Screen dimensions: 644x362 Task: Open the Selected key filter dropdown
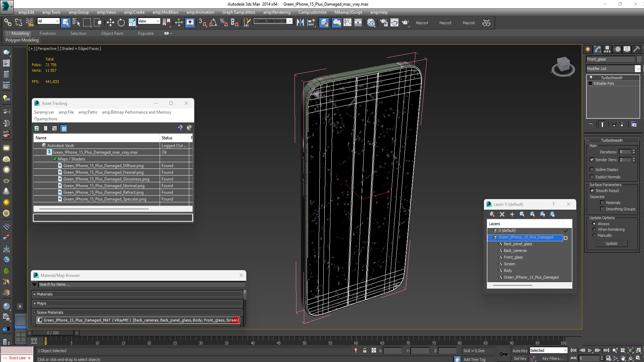tap(548, 350)
